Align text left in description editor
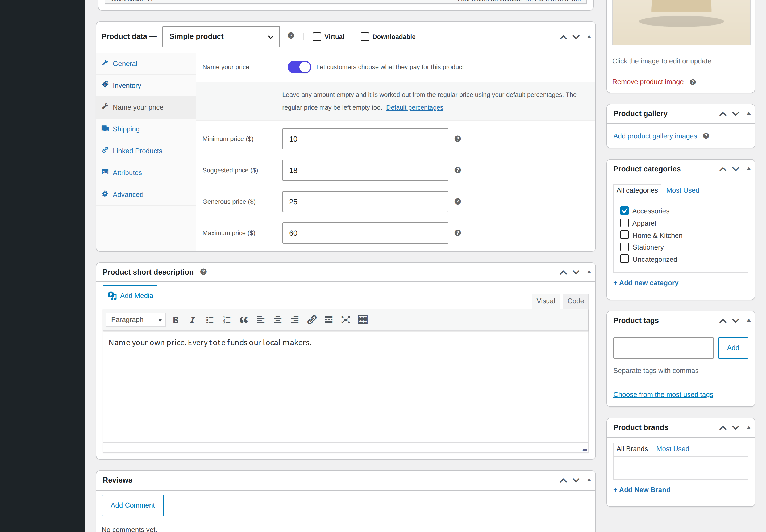Image resolution: width=766 pixels, height=532 pixels. click(261, 320)
